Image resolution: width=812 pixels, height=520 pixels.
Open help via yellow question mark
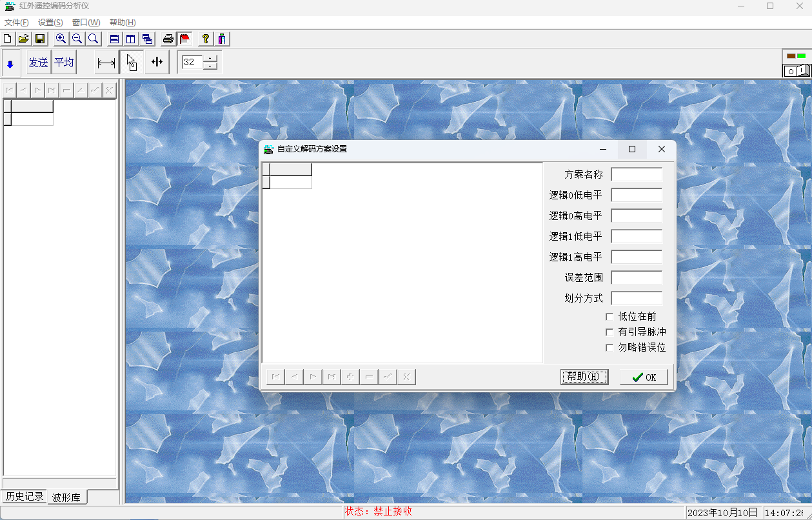pyautogui.click(x=206, y=39)
